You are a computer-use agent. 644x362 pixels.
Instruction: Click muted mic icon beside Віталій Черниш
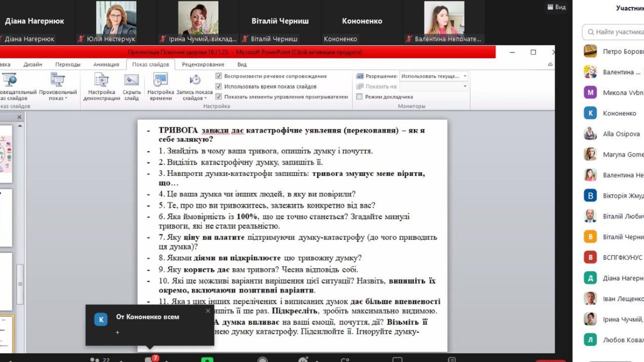245,39
